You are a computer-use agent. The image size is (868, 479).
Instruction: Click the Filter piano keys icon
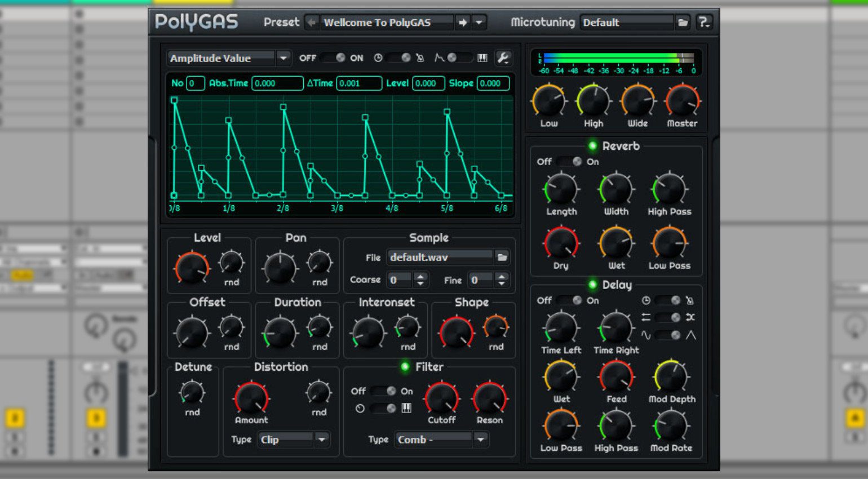click(406, 408)
